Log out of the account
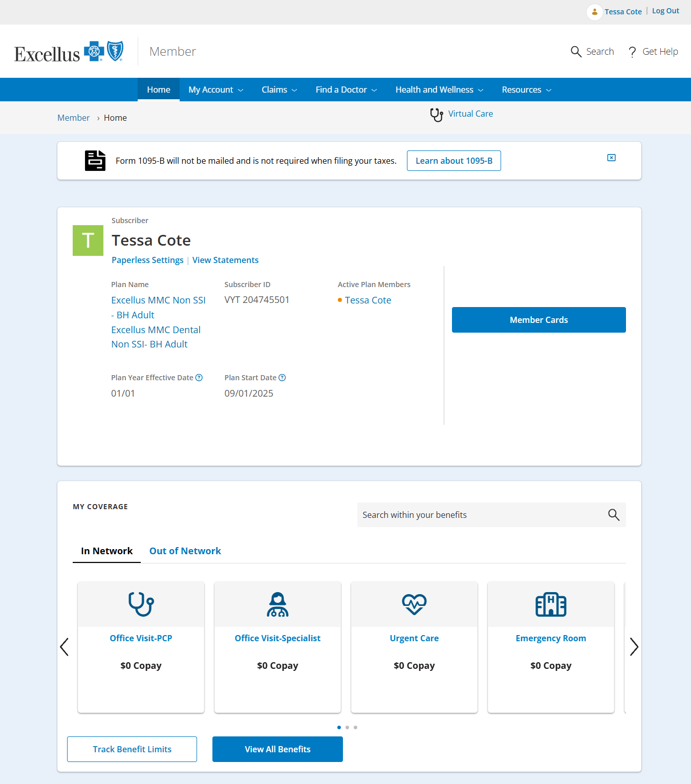Screen dimensions: 691x784 pos(665,11)
